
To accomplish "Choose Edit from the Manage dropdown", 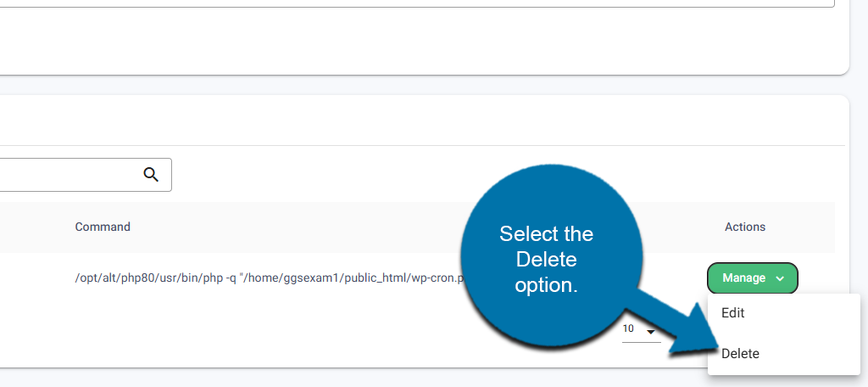I will point(733,313).
